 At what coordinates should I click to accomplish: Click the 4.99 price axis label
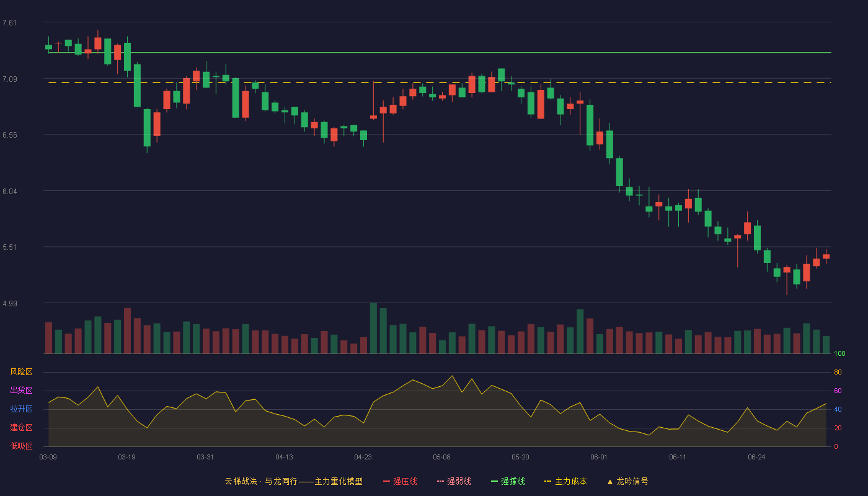tap(9, 304)
